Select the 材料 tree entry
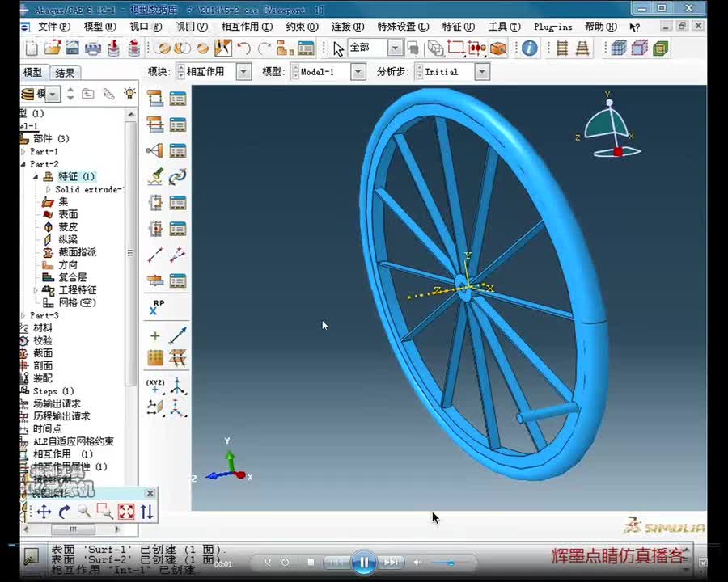728x582 pixels. 43,328
